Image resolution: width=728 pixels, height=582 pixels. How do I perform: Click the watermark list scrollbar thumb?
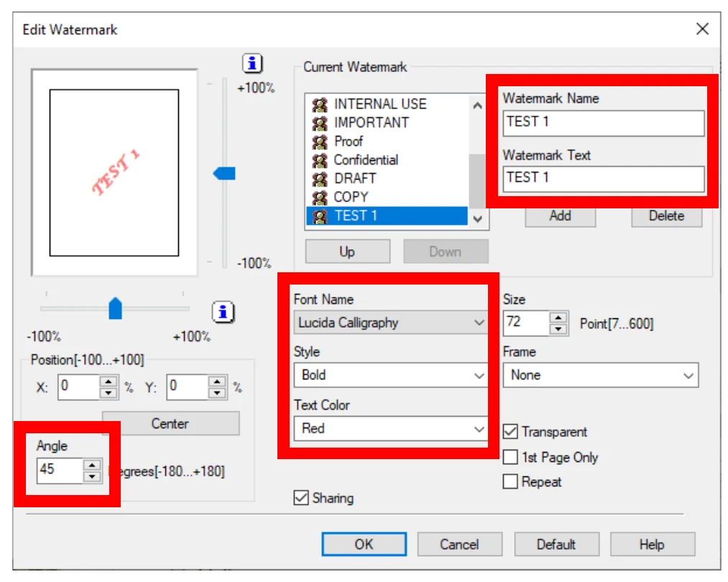(477, 182)
